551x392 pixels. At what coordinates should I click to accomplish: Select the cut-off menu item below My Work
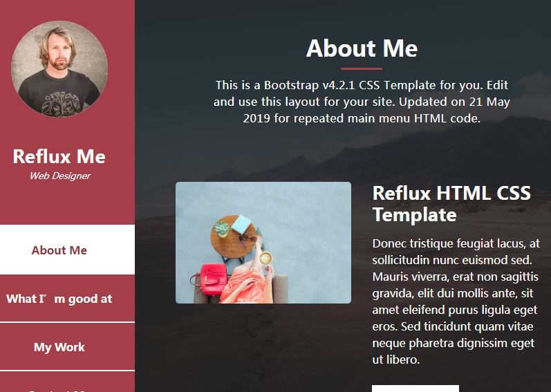pos(67,382)
